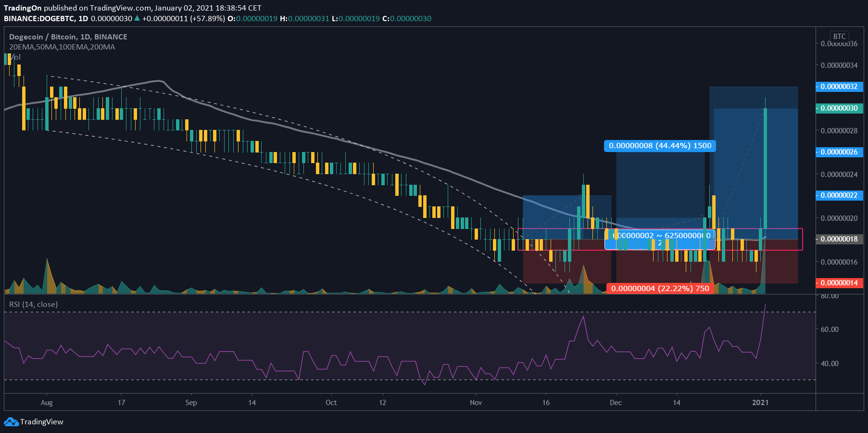Select the 0.00000024 price axis tick
The height and width of the screenshot is (433, 868).
(839, 175)
